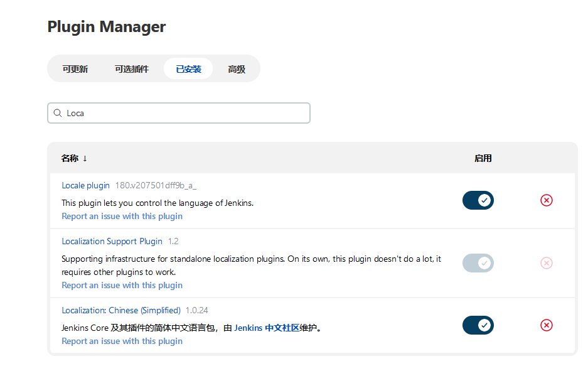Click the Plugin Manager heading
588x371 pixels.
point(107,26)
